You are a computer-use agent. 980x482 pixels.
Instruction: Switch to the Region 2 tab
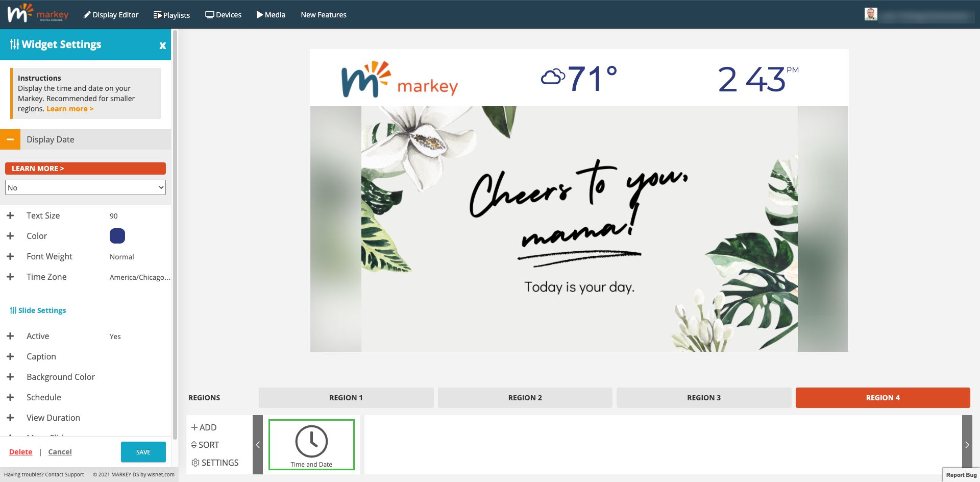pyautogui.click(x=525, y=397)
